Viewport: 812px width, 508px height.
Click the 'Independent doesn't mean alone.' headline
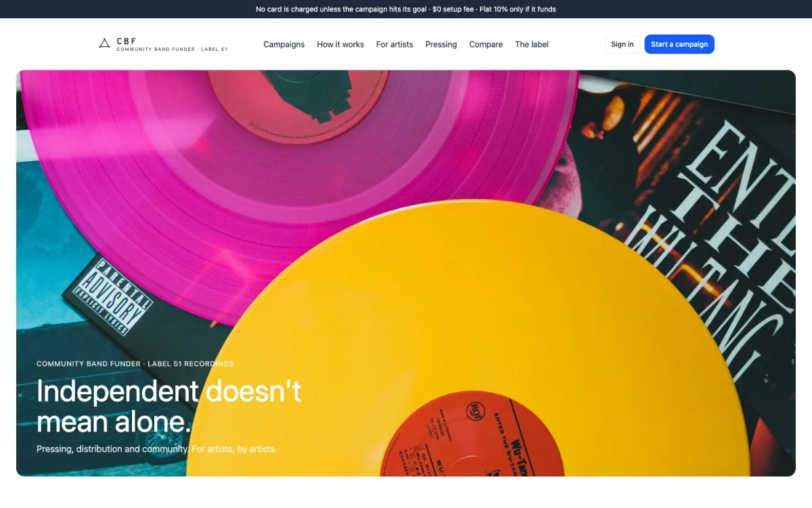[x=169, y=406]
